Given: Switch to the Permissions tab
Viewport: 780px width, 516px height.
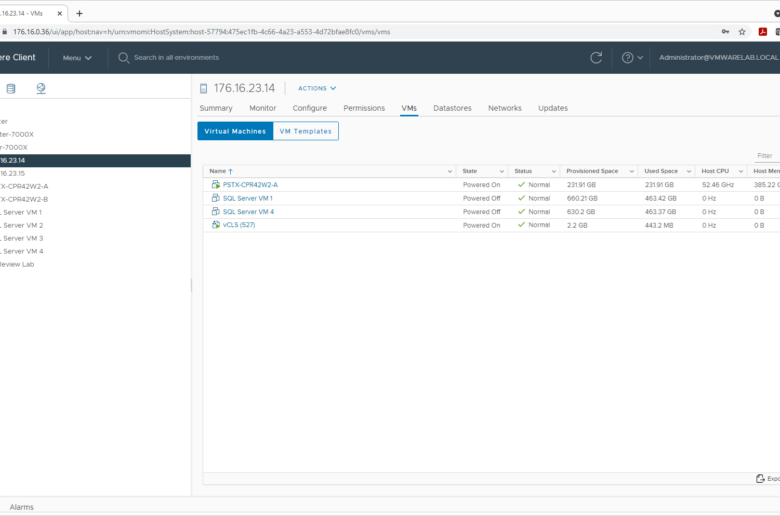Looking at the screenshot, I should (x=364, y=108).
